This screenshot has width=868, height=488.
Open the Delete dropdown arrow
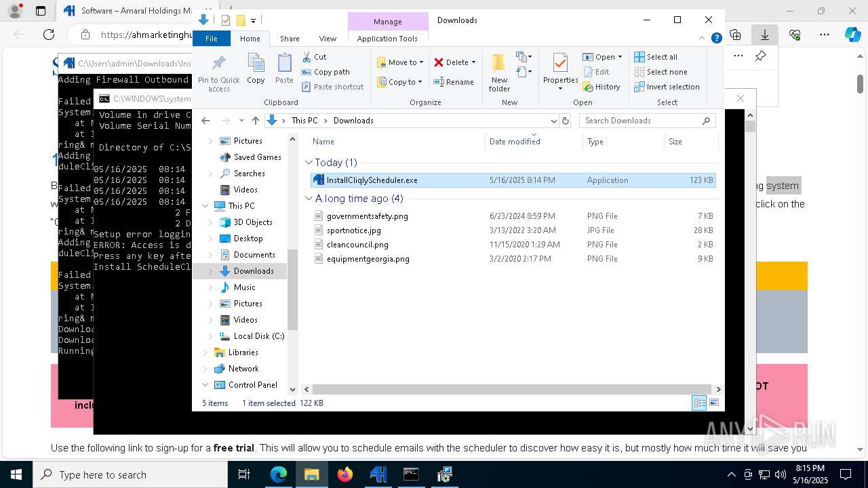473,62
